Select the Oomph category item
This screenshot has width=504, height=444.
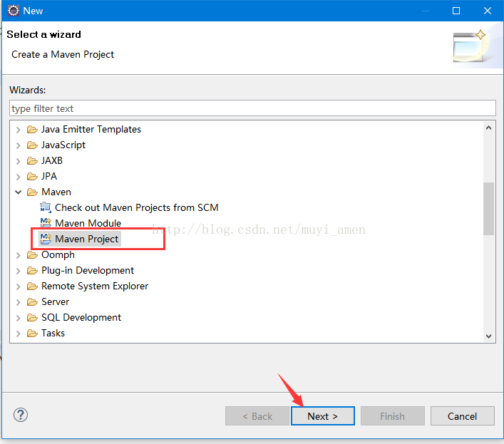[58, 254]
